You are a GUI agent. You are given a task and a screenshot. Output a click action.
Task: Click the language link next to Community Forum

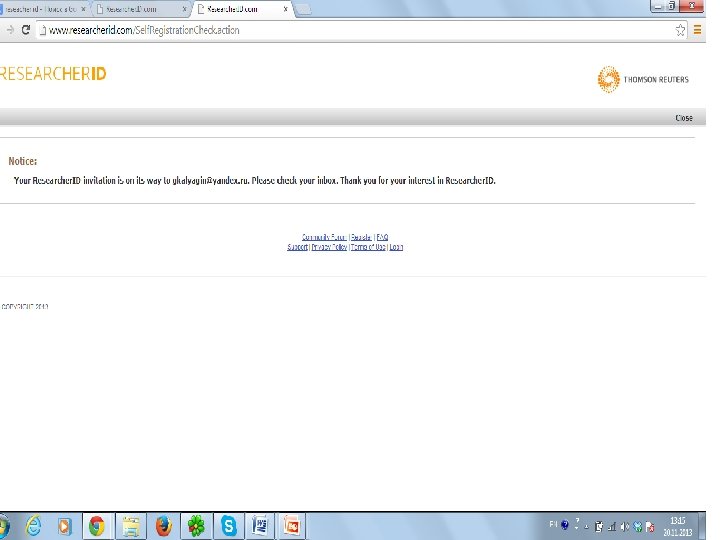click(361, 237)
